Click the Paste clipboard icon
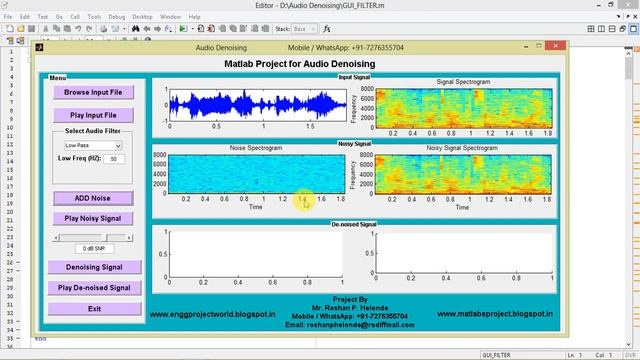Viewport: 640px width, 360px height. coord(67,29)
